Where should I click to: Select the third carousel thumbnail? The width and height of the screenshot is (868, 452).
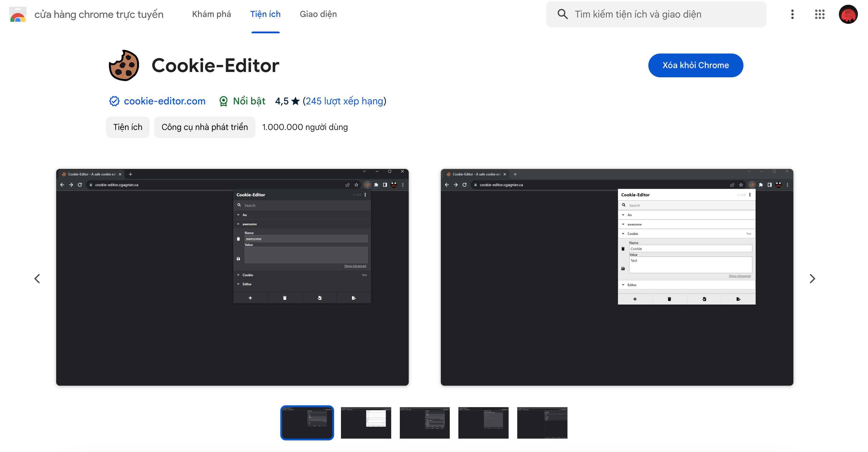424,423
